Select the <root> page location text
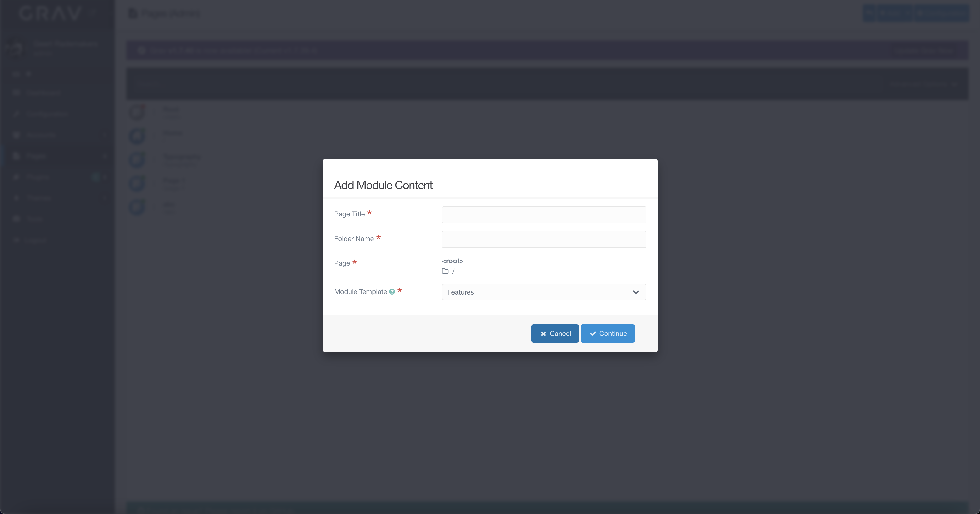 (452, 261)
